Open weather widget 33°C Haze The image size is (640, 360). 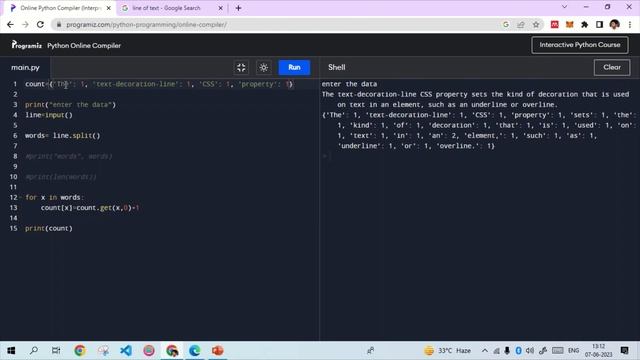[447, 351]
